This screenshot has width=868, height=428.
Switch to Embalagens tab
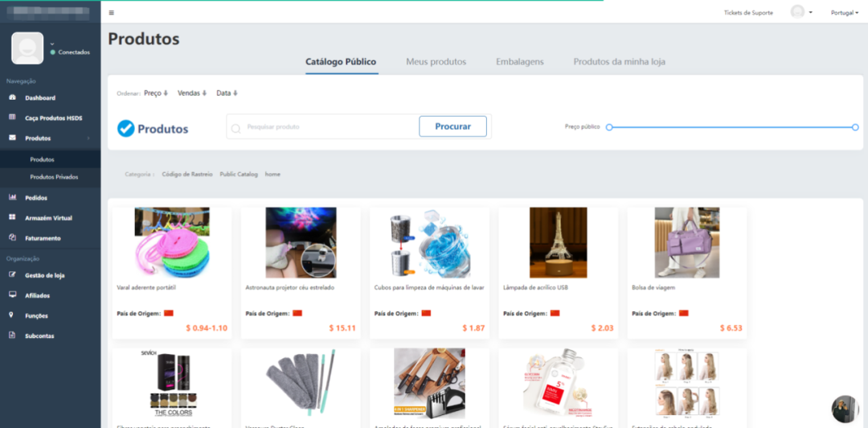tap(520, 61)
